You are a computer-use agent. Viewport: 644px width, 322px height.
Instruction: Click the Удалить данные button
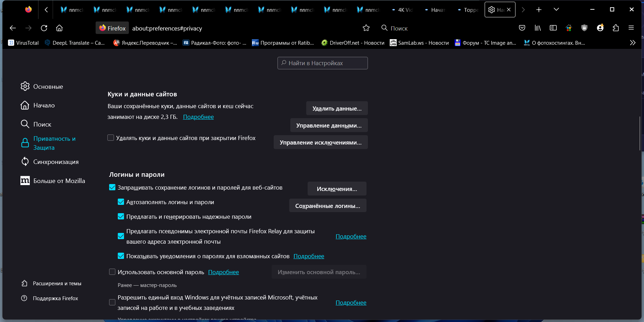pos(337,108)
